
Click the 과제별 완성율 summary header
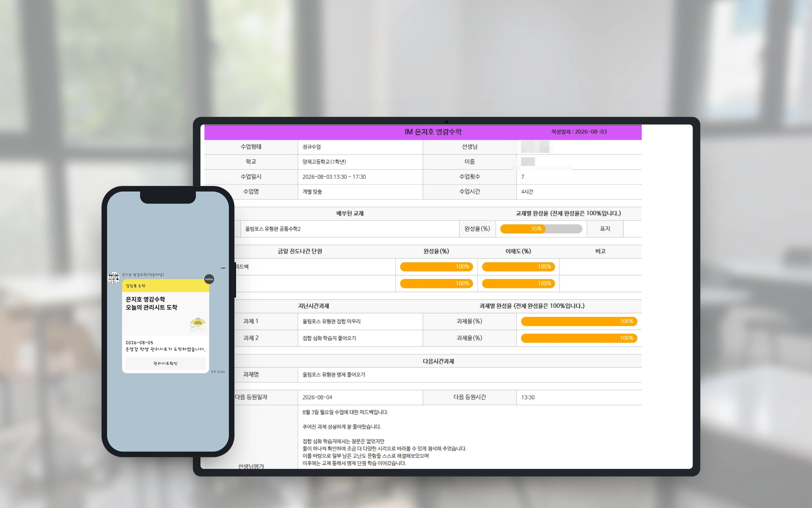pos(532,306)
